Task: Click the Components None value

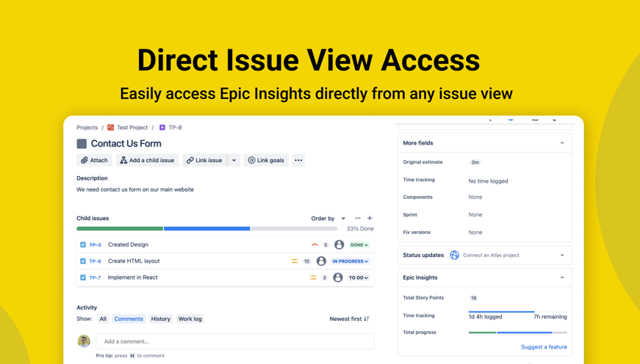Action: (x=475, y=197)
